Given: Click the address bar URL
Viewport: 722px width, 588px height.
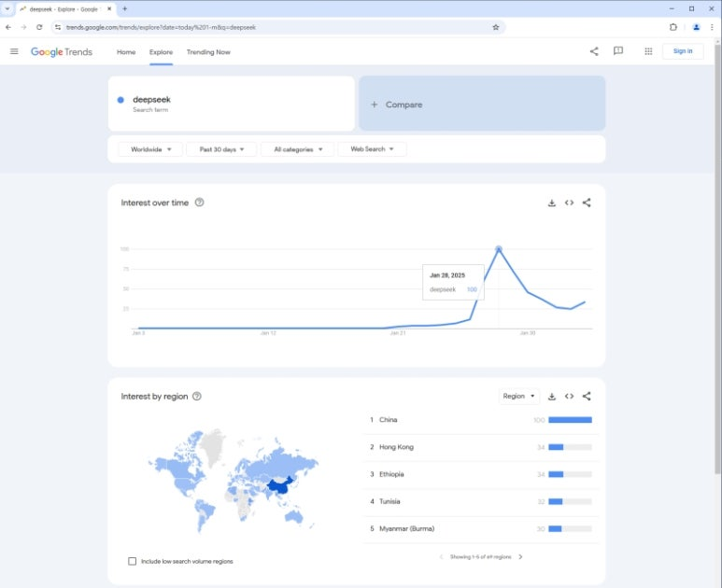Looking at the screenshot, I should (x=161, y=27).
